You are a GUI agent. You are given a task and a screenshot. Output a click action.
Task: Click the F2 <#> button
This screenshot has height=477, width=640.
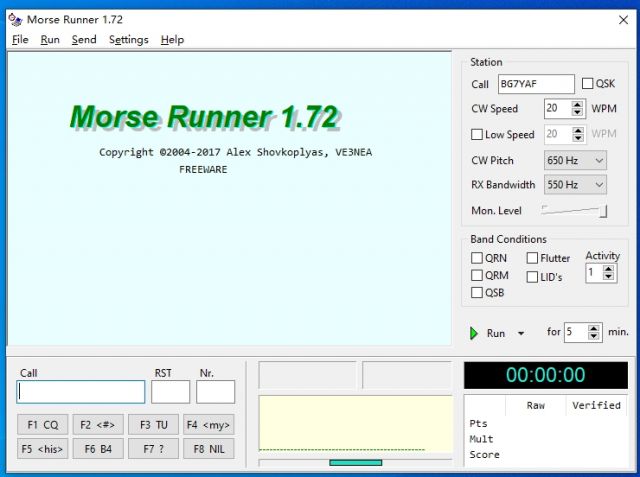pyautogui.click(x=98, y=425)
